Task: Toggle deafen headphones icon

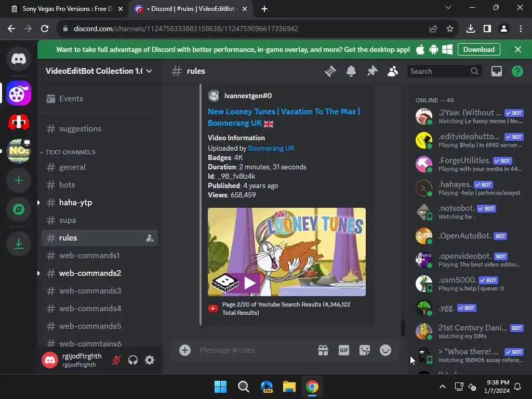Action: (x=133, y=360)
